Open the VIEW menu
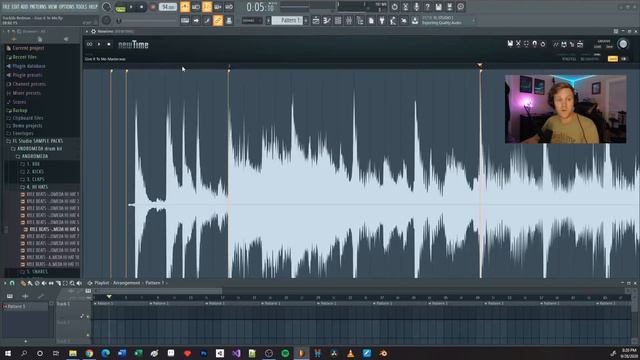Screen dimensions: 640x360 (52, 7)
